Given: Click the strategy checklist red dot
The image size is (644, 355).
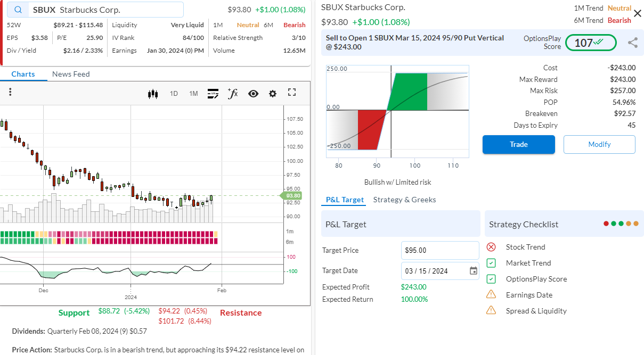Looking at the screenshot, I should (x=606, y=224).
